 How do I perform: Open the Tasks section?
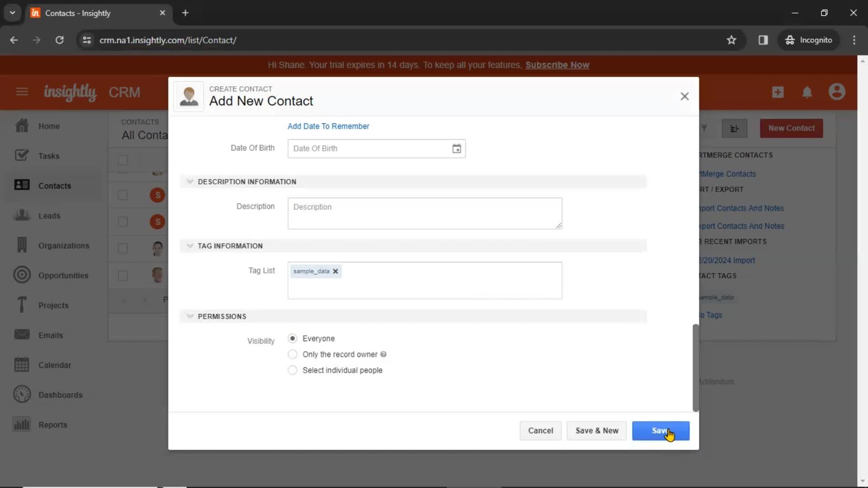48,155
